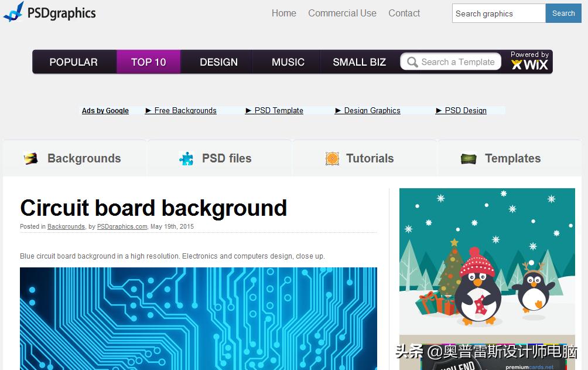588x370 pixels.
Task: Click the Tutorials orange icon
Action: (x=332, y=158)
